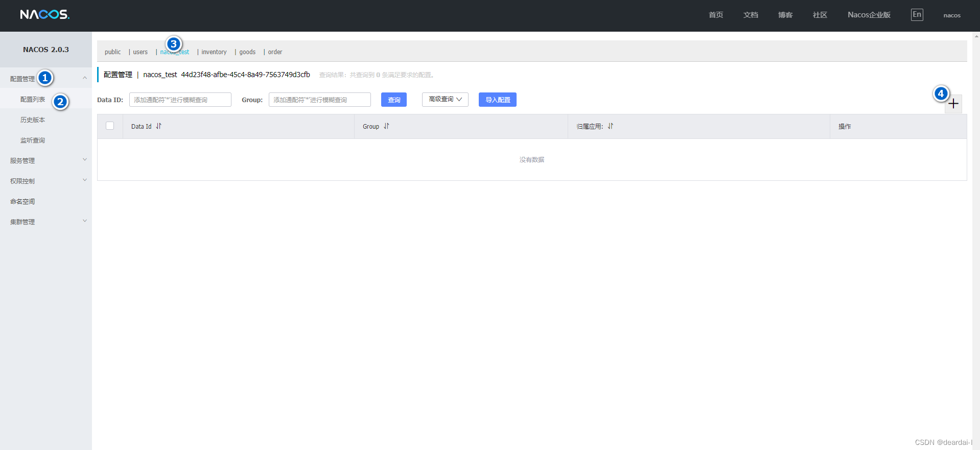980x450 pixels.
Task: Open the 文档 link in the header
Action: pyautogui.click(x=751, y=15)
